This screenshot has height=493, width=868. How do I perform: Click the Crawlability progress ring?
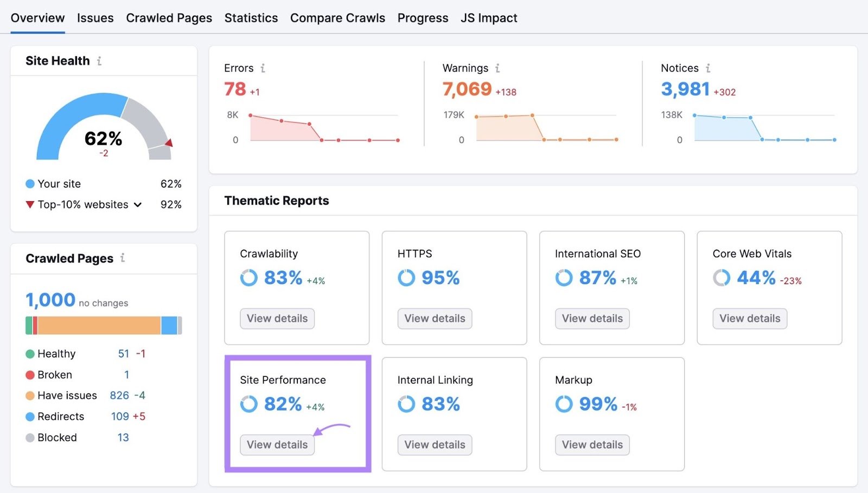point(249,278)
